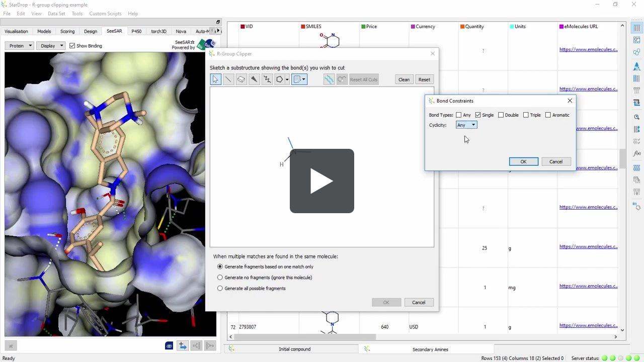Viewport: 644px width, 362px height.
Task: Click the play button overlay
Action: 322,181
